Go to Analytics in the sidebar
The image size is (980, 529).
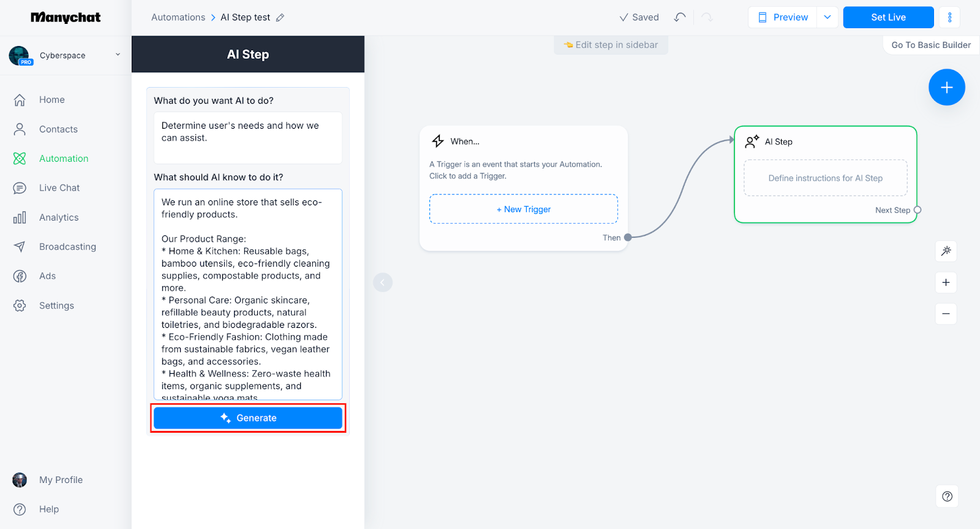(59, 218)
